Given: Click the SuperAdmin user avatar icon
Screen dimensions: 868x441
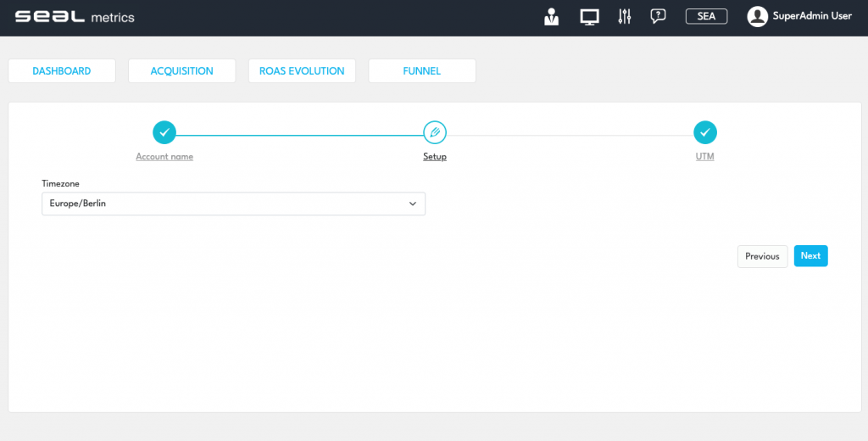Looking at the screenshot, I should click(x=757, y=17).
